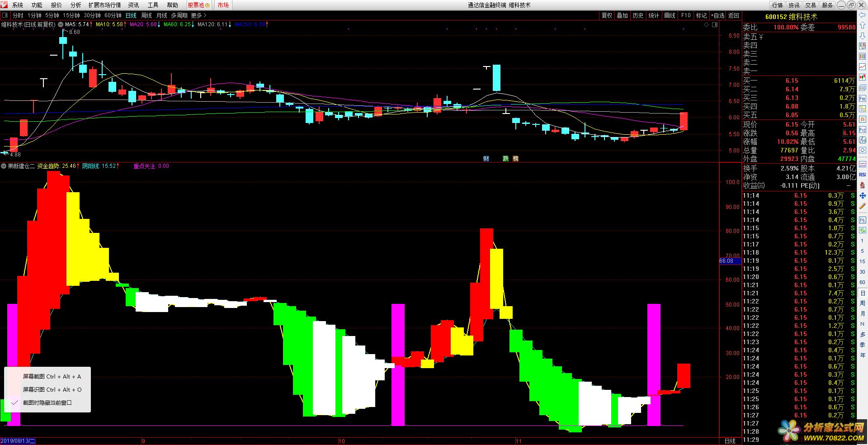Click the 财 marker on the chart

tap(486, 158)
